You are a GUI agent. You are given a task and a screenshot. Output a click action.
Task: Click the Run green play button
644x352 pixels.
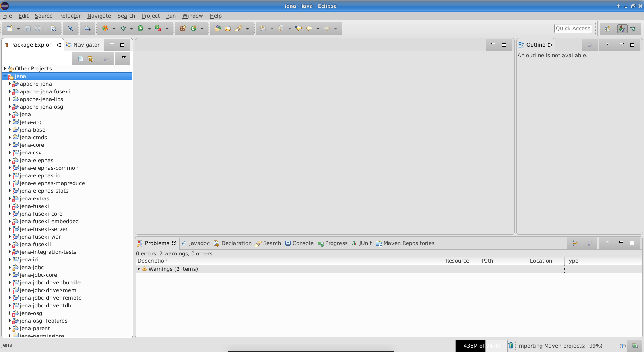140,28
